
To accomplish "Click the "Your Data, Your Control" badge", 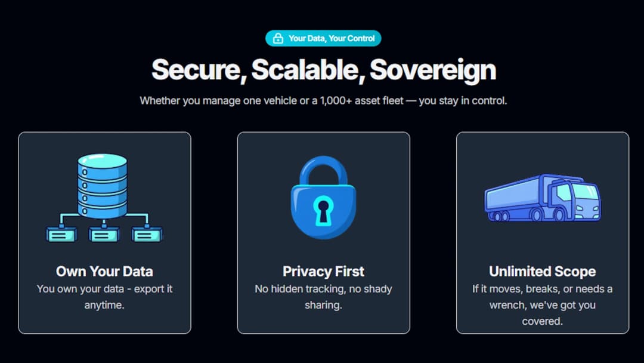I will point(323,39).
